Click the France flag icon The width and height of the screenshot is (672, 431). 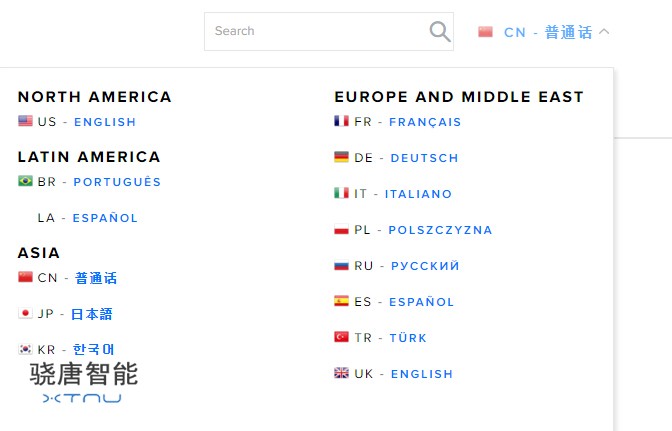[341, 121]
